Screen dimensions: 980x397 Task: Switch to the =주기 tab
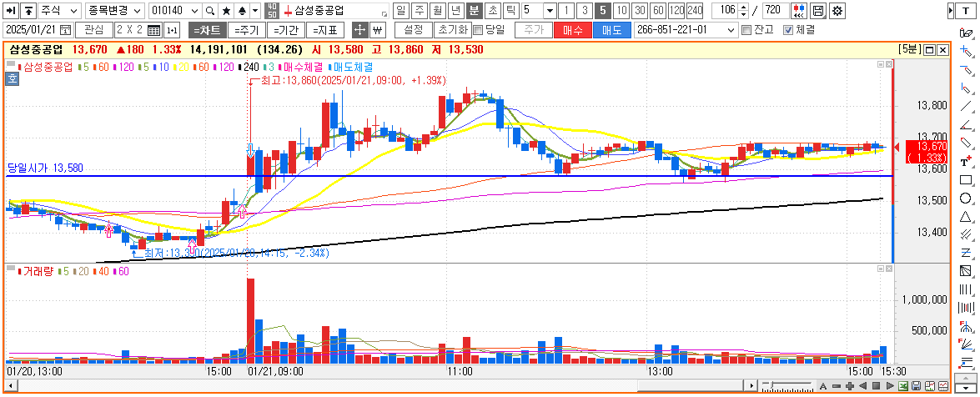[245, 30]
